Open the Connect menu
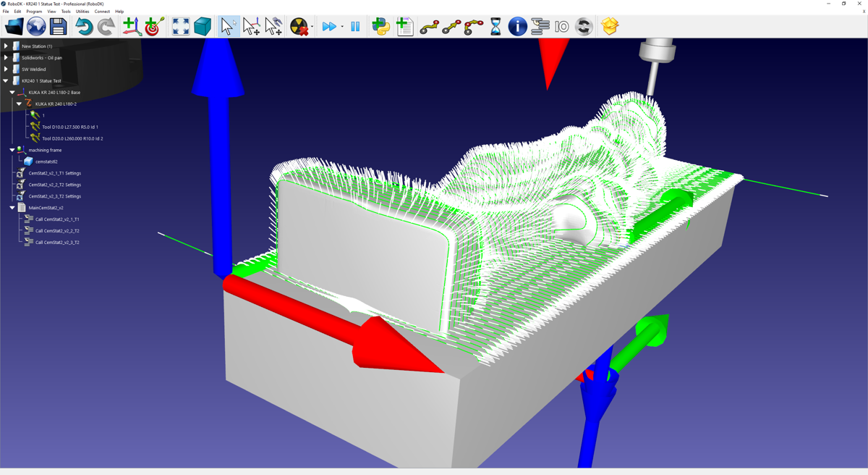Image resolution: width=868 pixels, height=475 pixels. pos(102,12)
